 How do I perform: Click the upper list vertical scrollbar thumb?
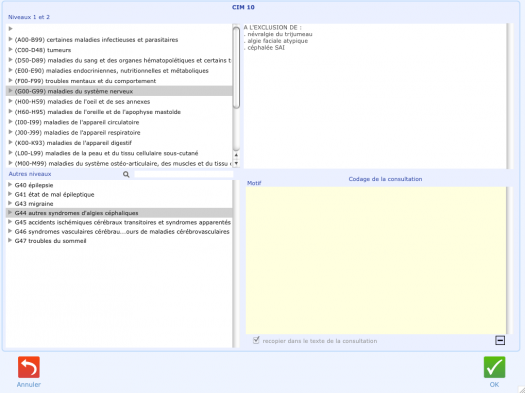pos(236,68)
